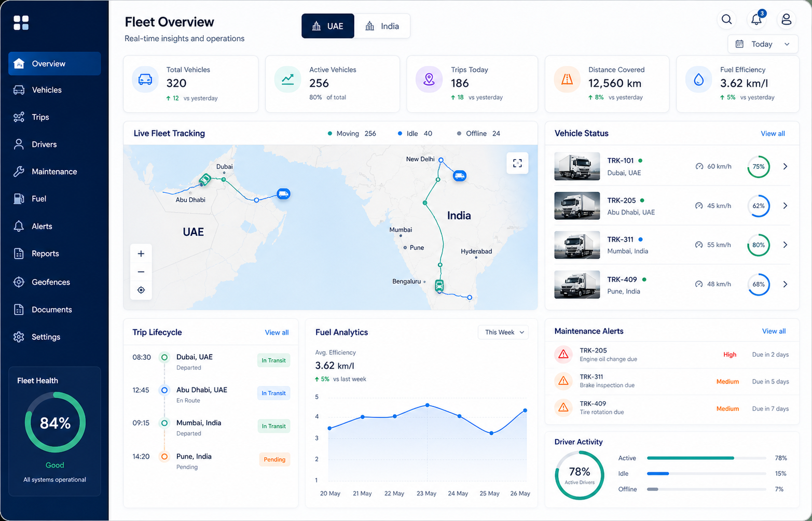Select the 23 May point on fuel chart
The image size is (812, 521).
[x=427, y=405]
